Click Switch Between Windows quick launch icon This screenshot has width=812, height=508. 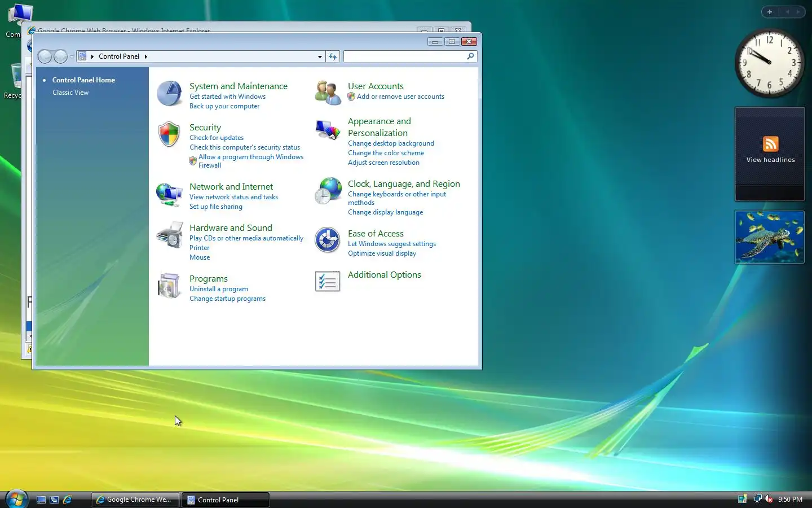point(54,500)
